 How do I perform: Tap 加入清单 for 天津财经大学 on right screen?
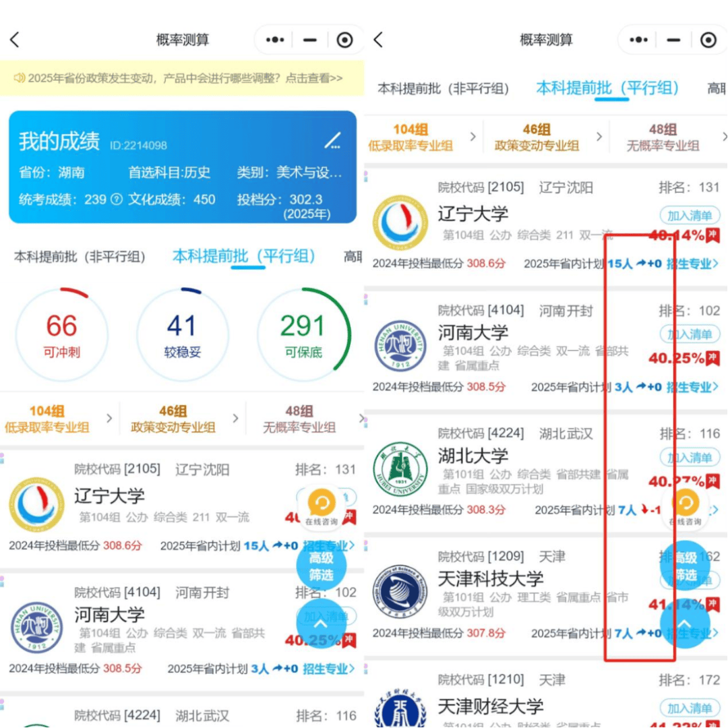click(x=690, y=708)
